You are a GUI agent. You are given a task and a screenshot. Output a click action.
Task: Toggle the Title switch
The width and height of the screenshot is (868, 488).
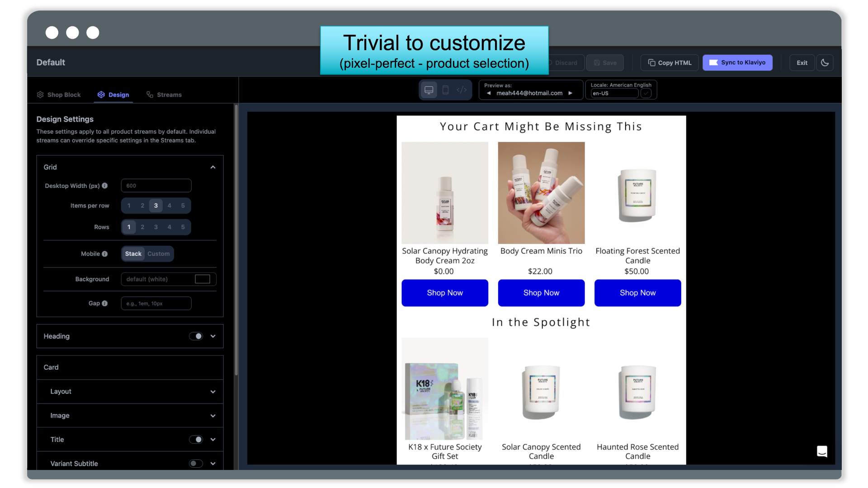click(196, 440)
